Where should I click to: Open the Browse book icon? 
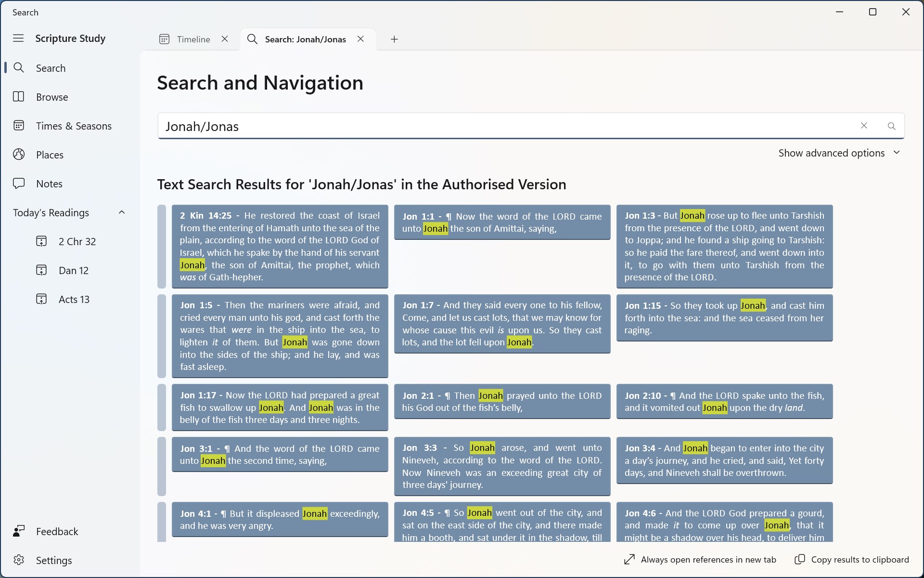(x=19, y=97)
